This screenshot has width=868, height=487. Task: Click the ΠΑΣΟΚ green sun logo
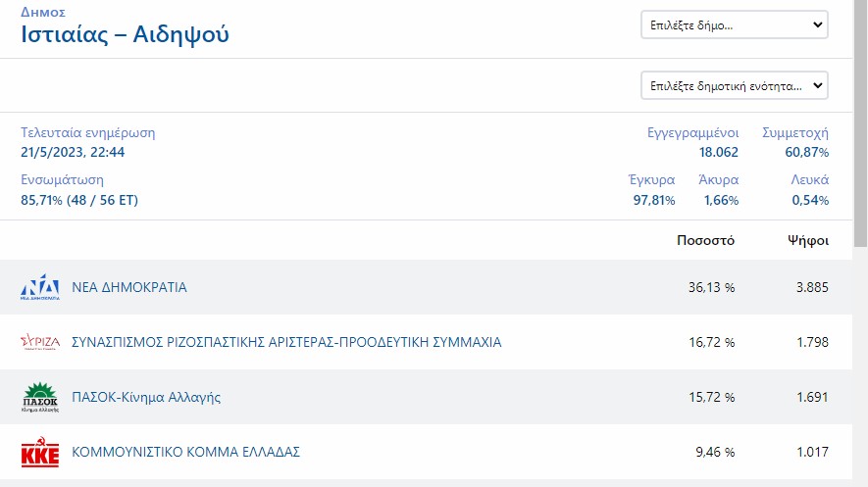[x=40, y=398]
